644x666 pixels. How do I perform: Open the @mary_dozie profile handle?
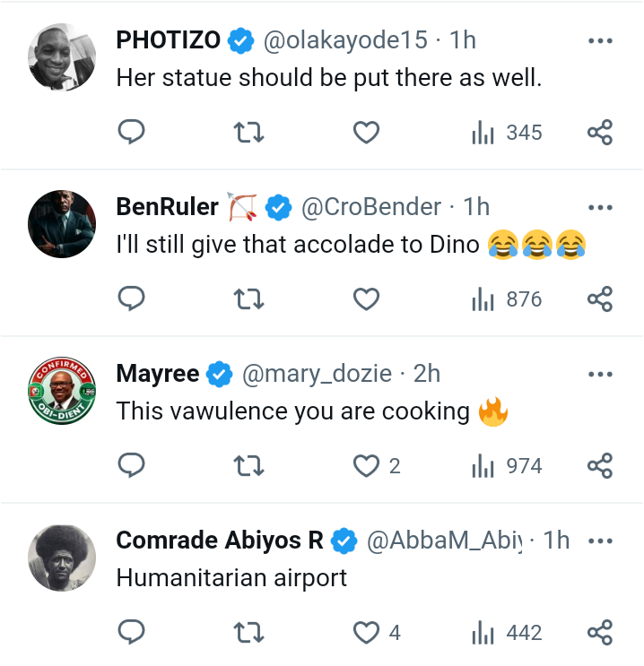click(317, 374)
